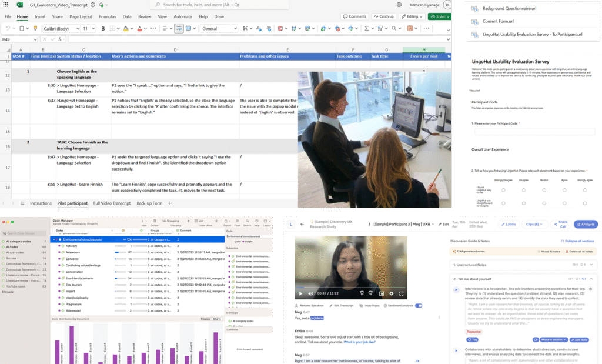Play the interview video
This screenshot has height=364, width=602.
[300, 293]
